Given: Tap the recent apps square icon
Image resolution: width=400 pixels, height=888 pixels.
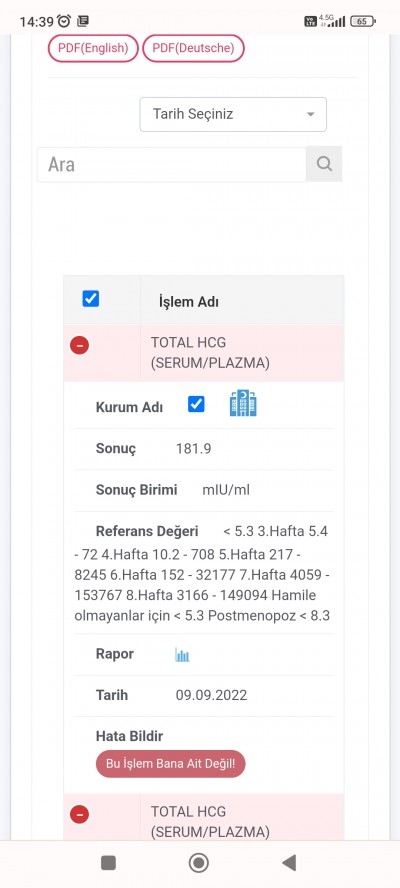Looking at the screenshot, I should [108, 863].
